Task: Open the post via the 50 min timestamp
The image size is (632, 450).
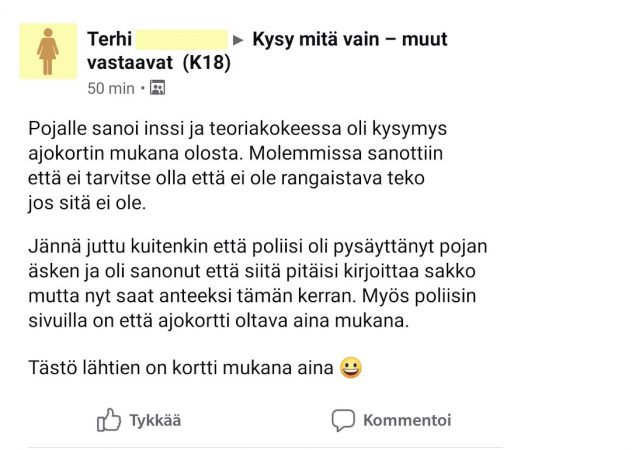Action: coord(110,88)
